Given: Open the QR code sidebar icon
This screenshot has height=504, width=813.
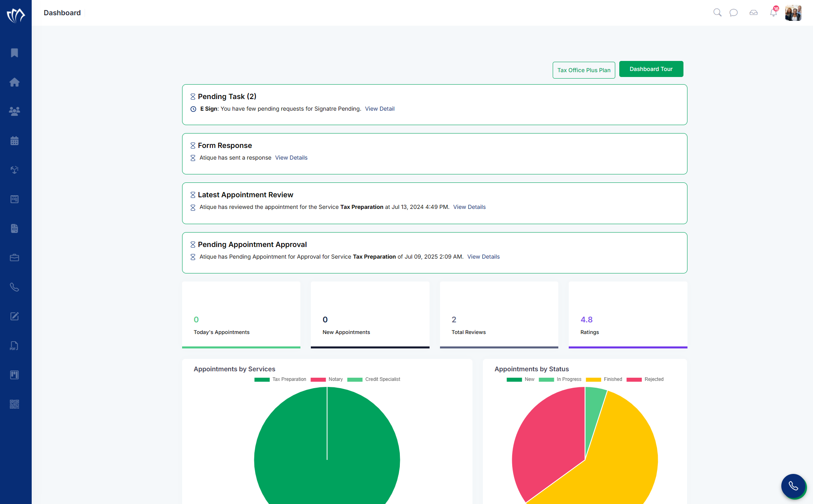Looking at the screenshot, I should click(x=14, y=404).
